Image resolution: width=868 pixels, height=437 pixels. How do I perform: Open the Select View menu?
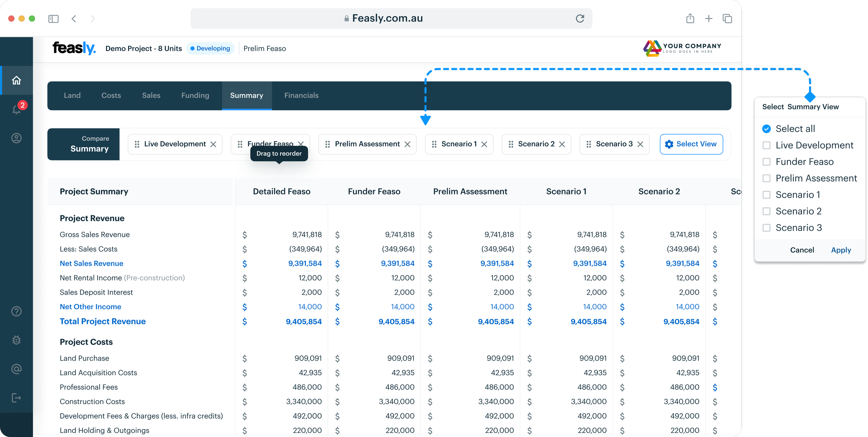click(x=691, y=144)
